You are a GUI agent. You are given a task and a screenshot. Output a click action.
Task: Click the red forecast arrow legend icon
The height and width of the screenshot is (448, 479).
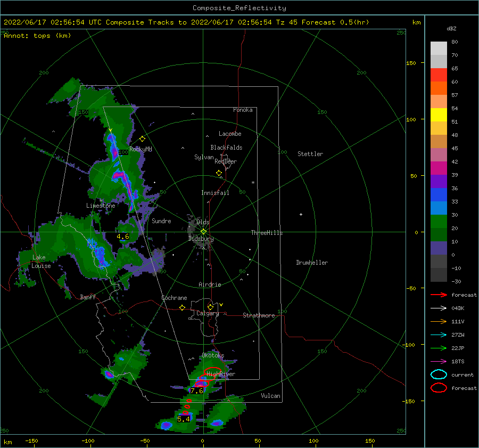click(x=439, y=295)
